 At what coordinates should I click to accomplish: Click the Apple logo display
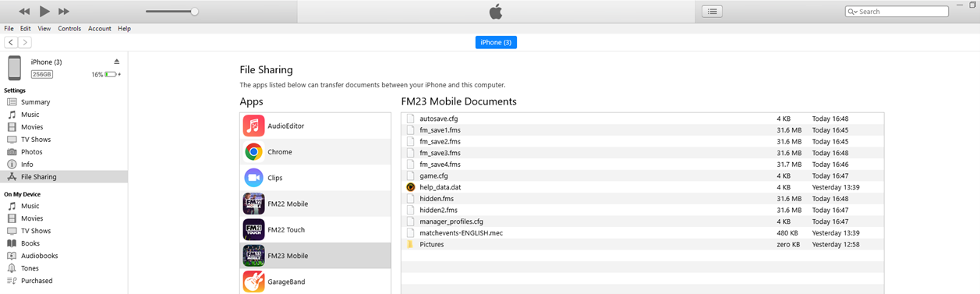coord(496,11)
